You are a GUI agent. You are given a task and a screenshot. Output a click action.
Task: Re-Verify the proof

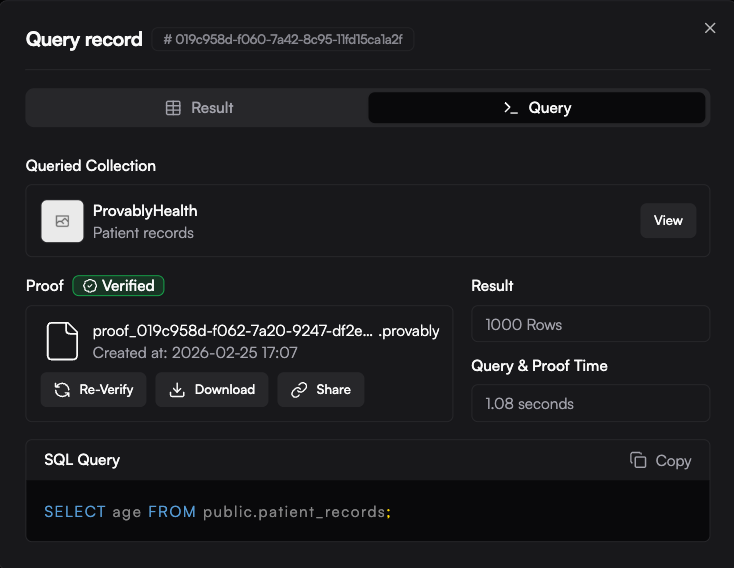[x=94, y=390]
